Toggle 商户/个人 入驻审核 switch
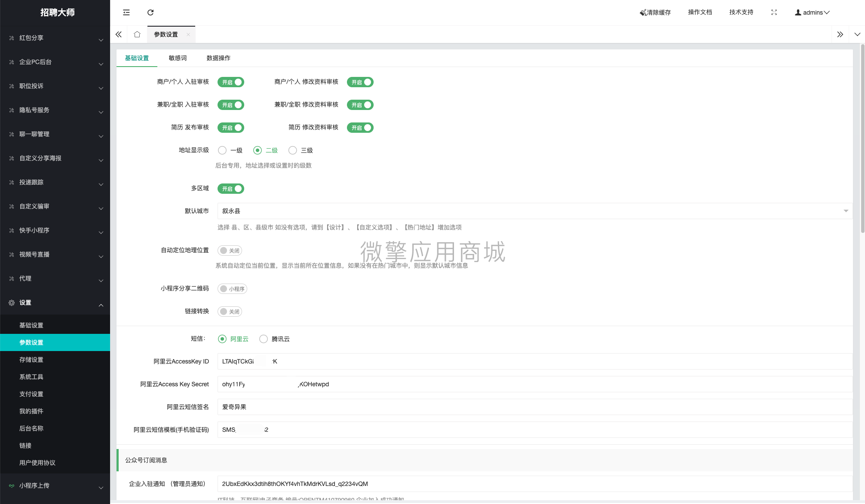The image size is (865, 504). (231, 82)
